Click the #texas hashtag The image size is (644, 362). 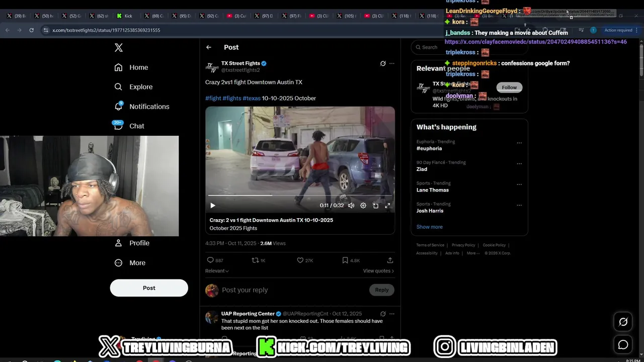(252, 98)
